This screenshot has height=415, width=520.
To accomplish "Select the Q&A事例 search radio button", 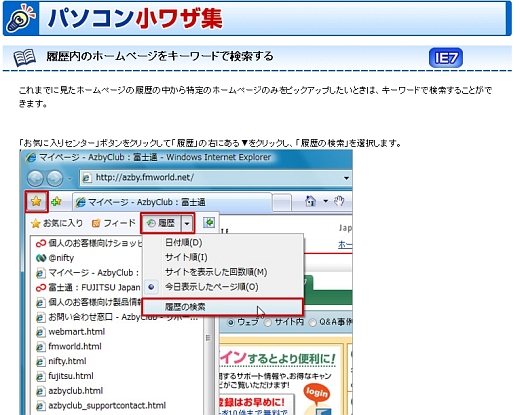I will [x=312, y=322].
